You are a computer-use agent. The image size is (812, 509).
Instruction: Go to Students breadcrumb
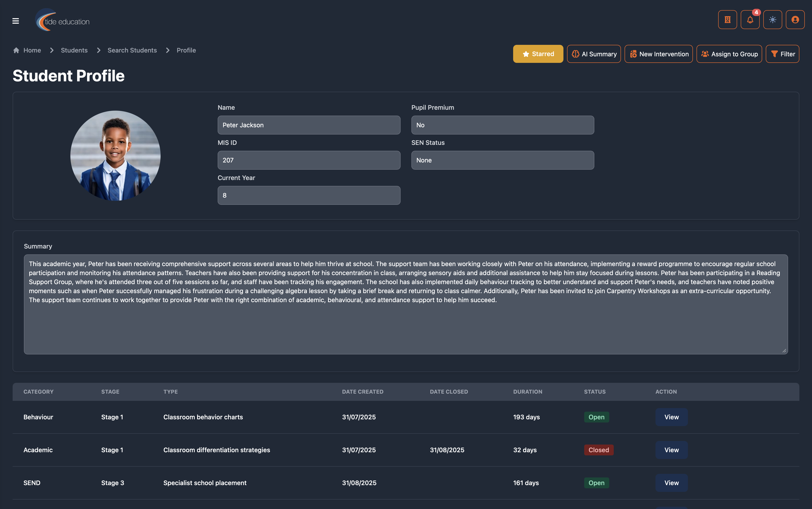[74, 50]
